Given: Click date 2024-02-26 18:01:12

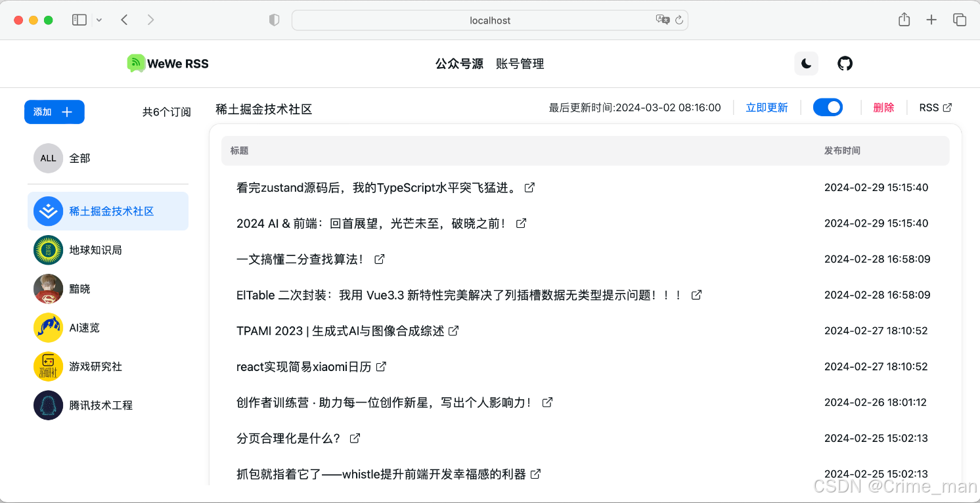Looking at the screenshot, I should [876, 403].
